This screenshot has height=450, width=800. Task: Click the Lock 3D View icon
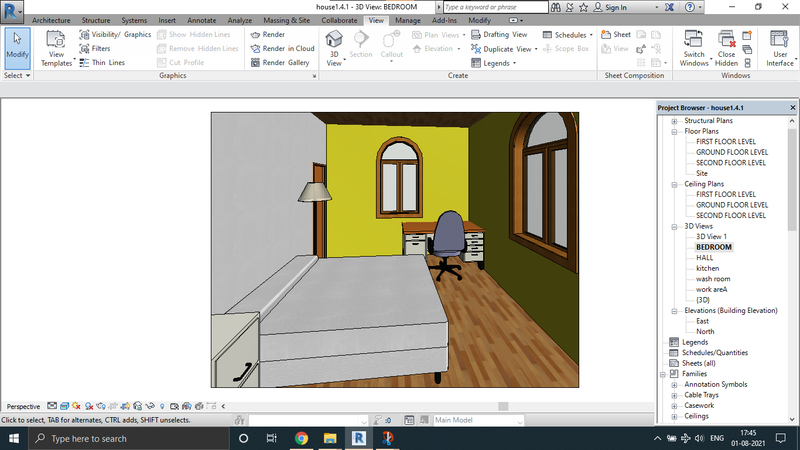pos(138,406)
